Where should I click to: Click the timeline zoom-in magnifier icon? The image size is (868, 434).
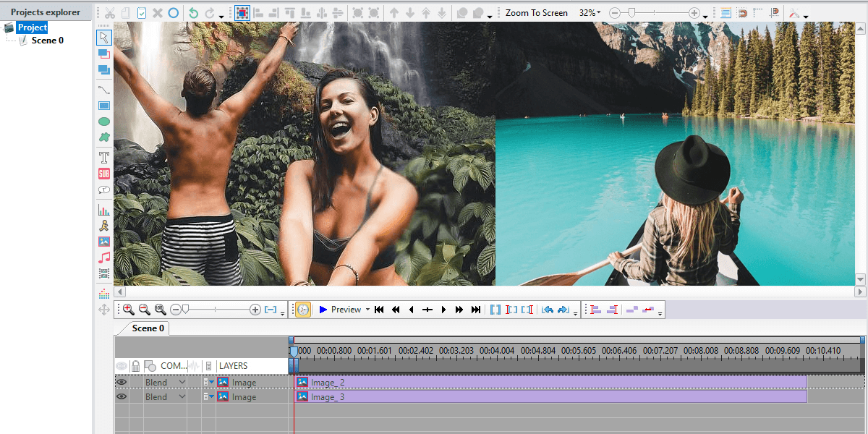tap(128, 310)
